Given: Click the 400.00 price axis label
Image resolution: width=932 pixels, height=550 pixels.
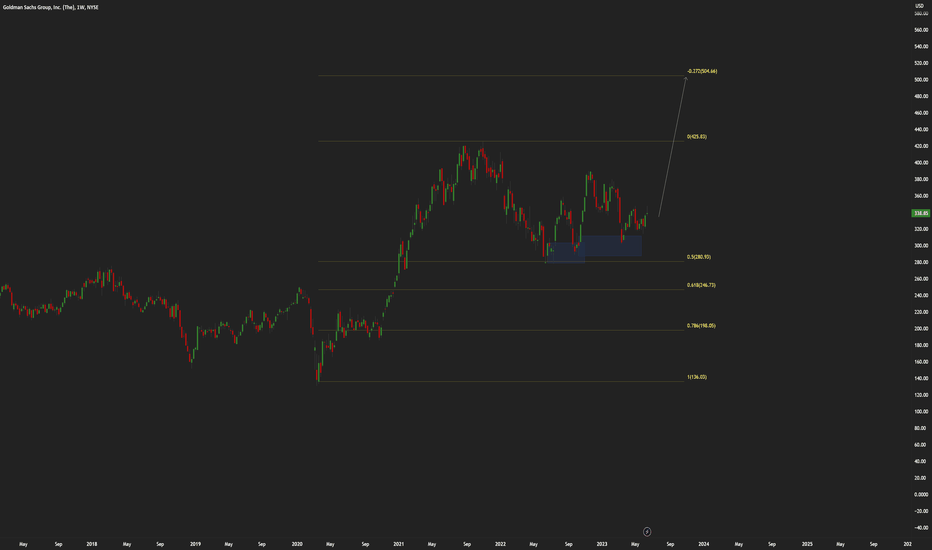Looking at the screenshot, I should pos(921,163).
